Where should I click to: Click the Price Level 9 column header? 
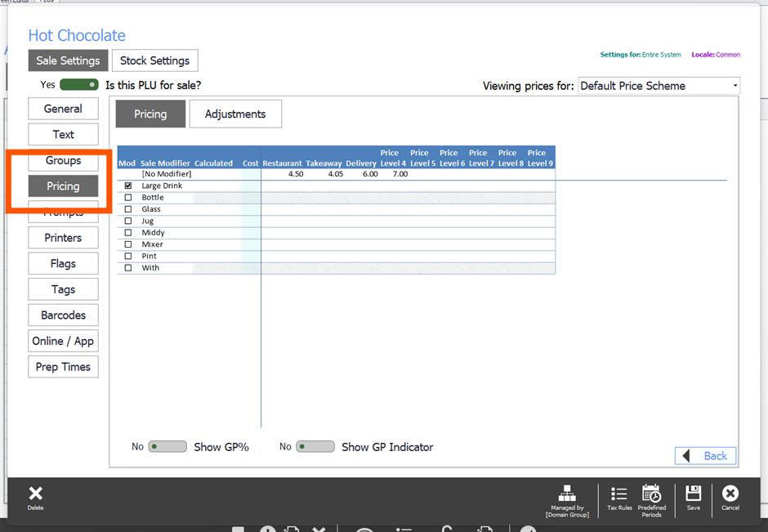(540, 158)
